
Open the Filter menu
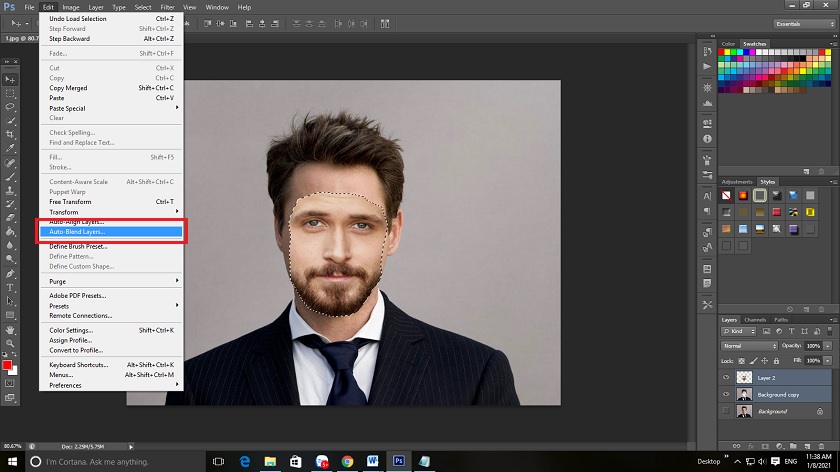point(167,8)
